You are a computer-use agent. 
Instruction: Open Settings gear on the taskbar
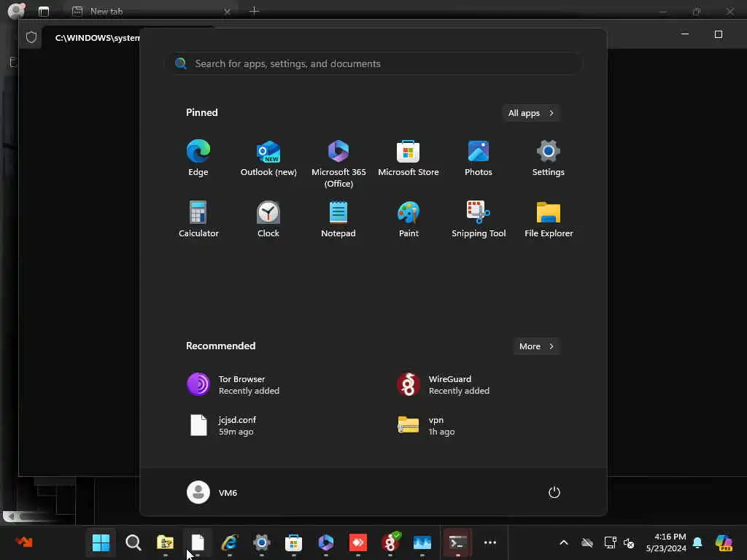(x=262, y=542)
